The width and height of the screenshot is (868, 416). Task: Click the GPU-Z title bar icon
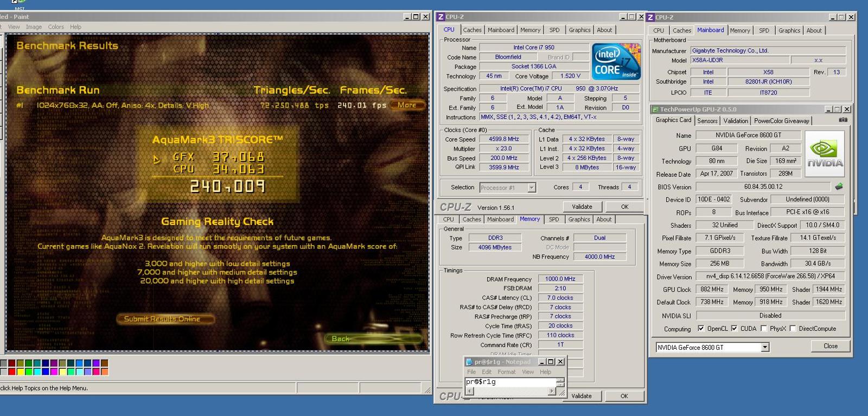(655, 109)
